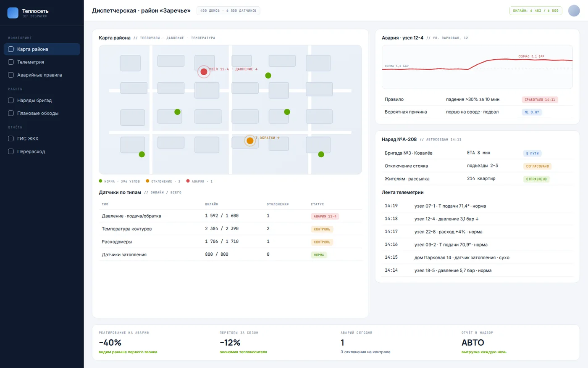This screenshot has height=368, width=588.
Task: Click the −12% Перетопы за сезон metric
Action: 230,343
